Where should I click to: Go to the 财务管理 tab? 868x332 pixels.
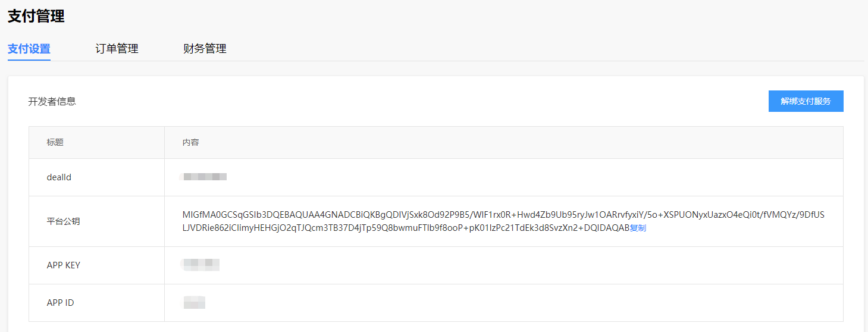[205, 49]
